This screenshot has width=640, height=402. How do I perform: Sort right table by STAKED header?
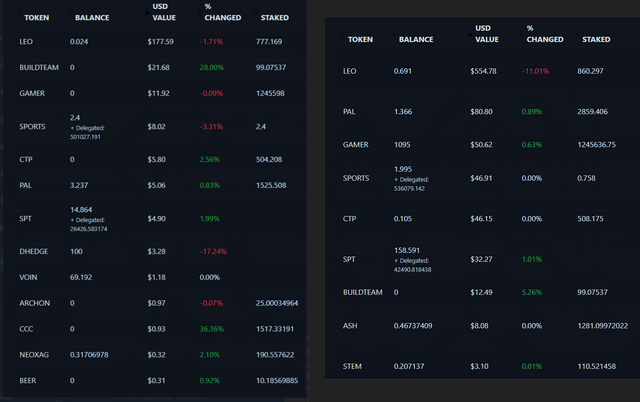pyautogui.click(x=596, y=40)
